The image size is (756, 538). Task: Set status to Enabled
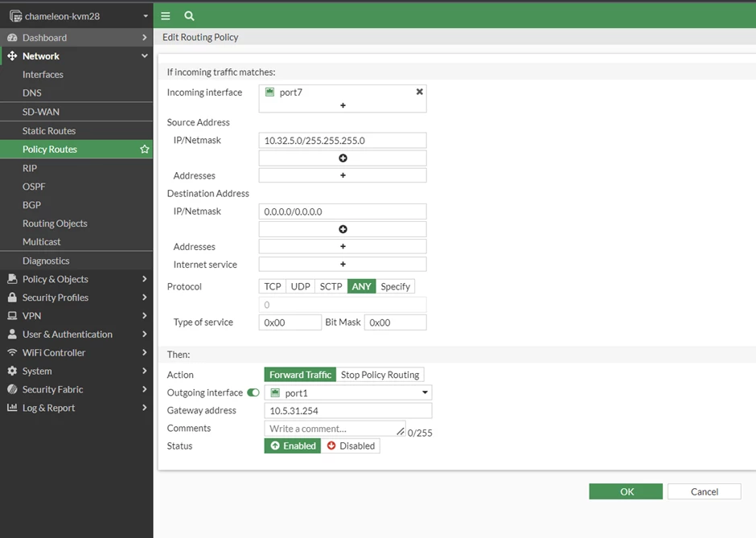point(293,446)
